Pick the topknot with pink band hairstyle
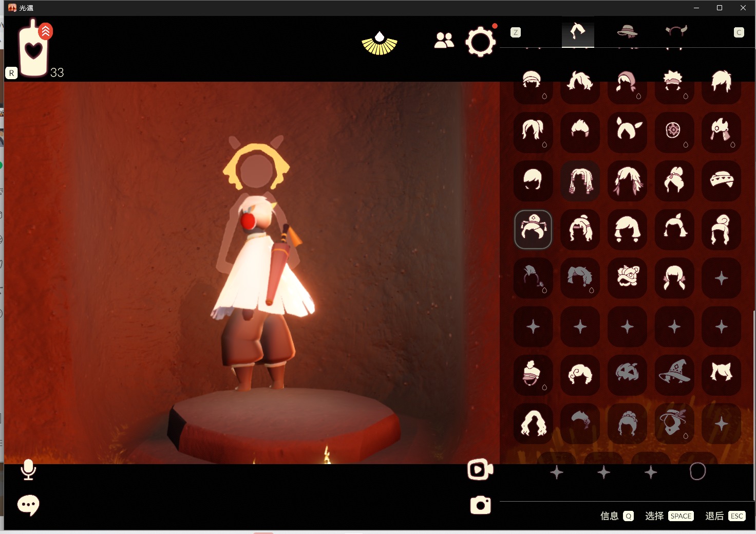Image resolution: width=756 pixels, height=534 pixels. point(533,375)
